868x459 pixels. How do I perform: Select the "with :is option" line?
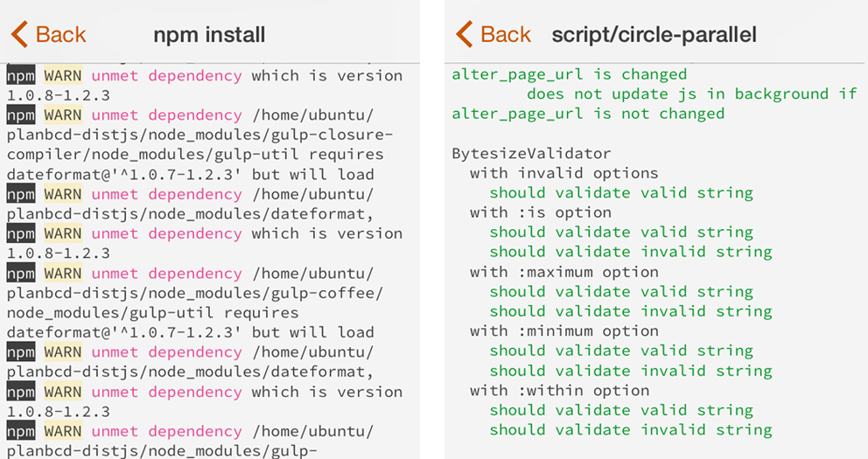click(x=540, y=212)
